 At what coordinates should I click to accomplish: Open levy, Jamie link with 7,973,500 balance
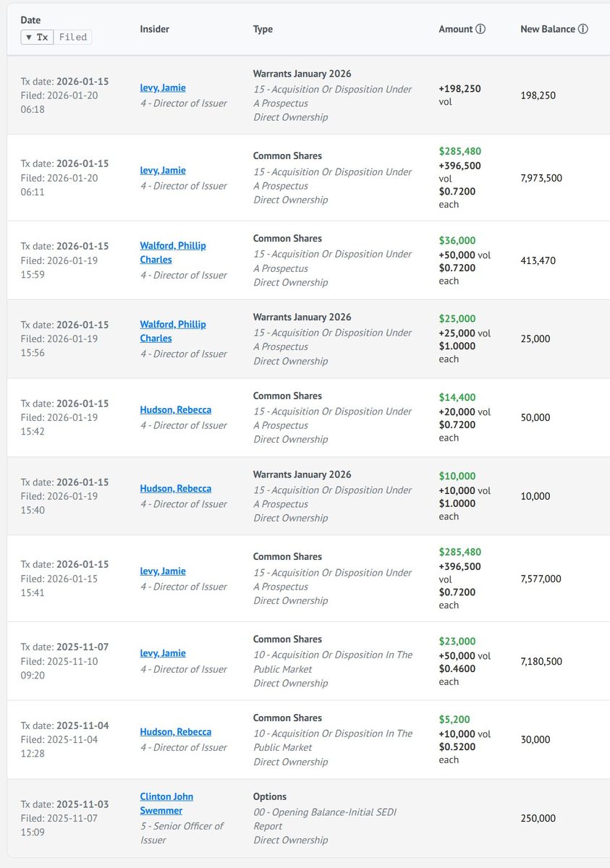pos(163,170)
